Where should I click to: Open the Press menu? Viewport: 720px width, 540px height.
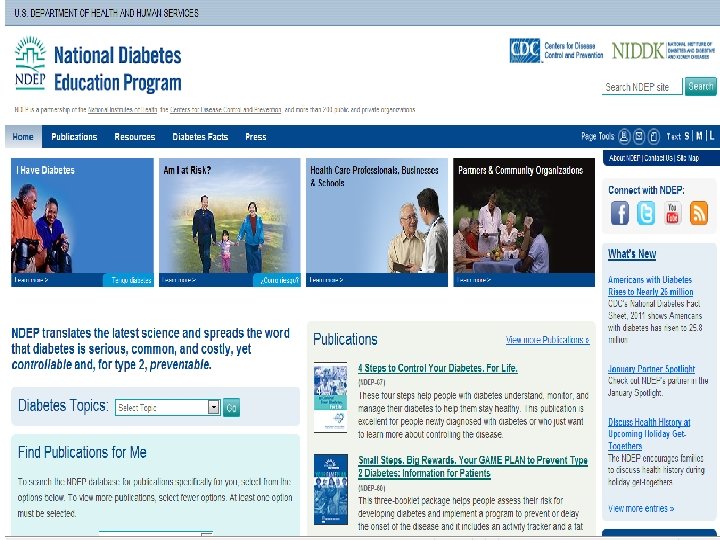(256, 137)
